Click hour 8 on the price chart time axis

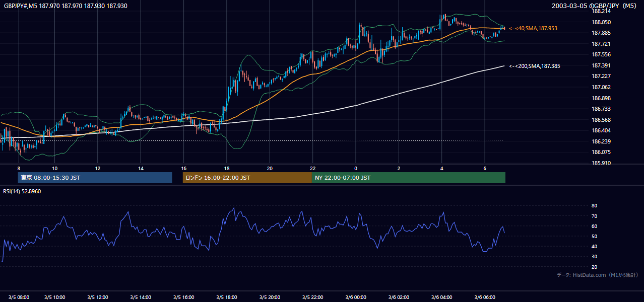point(19,169)
